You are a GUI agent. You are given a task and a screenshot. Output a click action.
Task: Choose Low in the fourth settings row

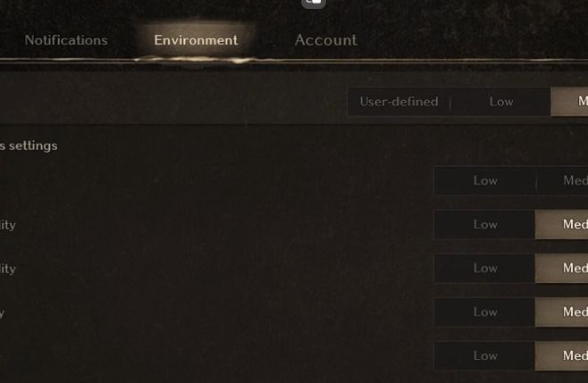pos(485,312)
